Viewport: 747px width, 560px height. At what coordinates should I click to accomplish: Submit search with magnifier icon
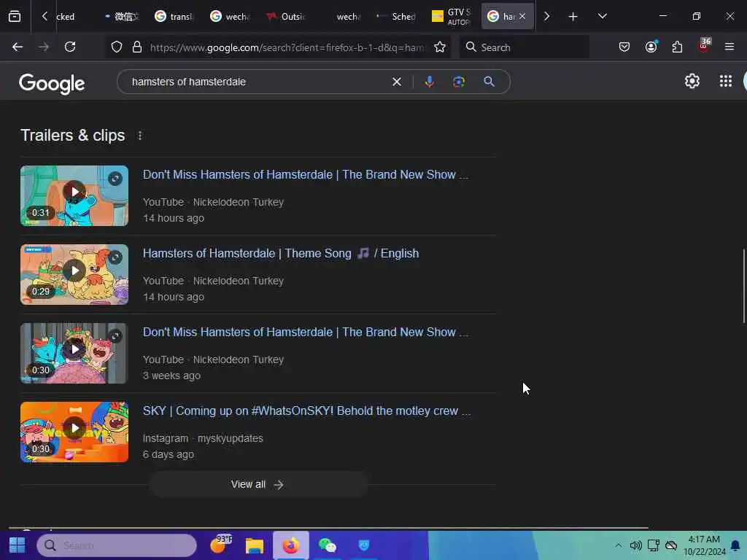[489, 82]
